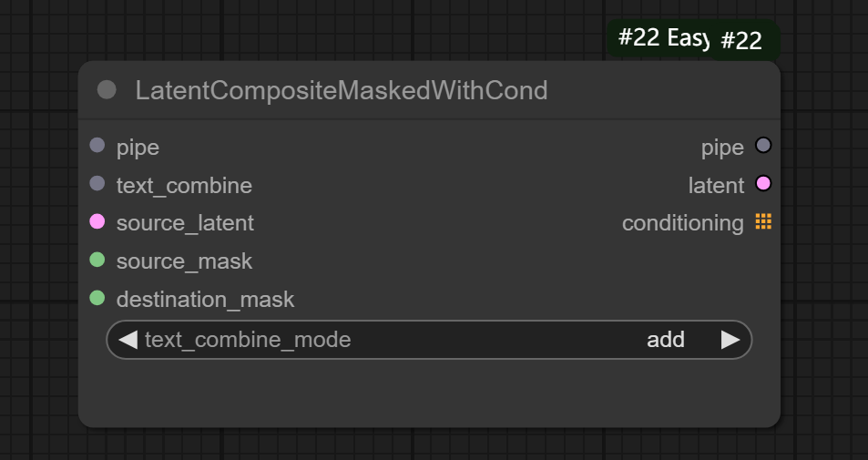Click the rightmost '#22' ID badge
Viewport: 868px width, 460px height.
coord(741,42)
